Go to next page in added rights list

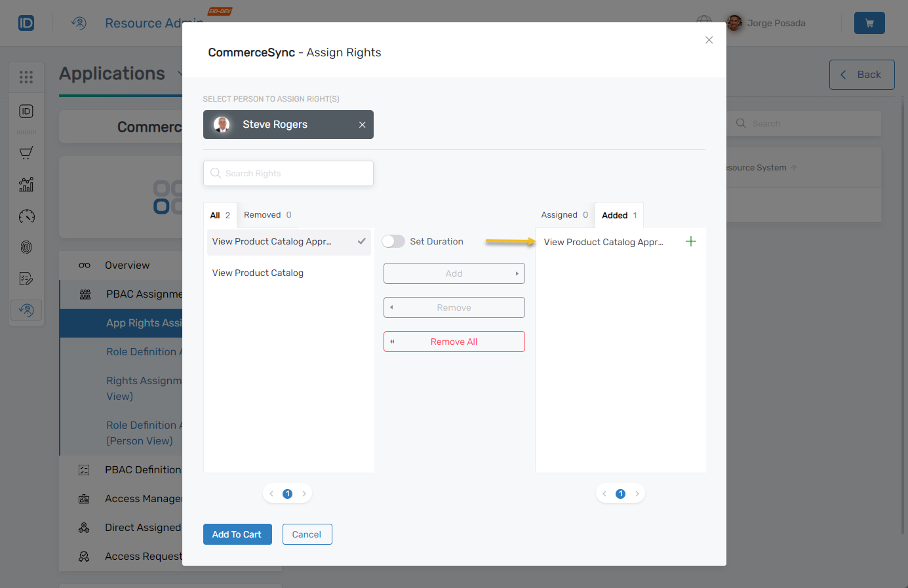click(x=637, y=494)
